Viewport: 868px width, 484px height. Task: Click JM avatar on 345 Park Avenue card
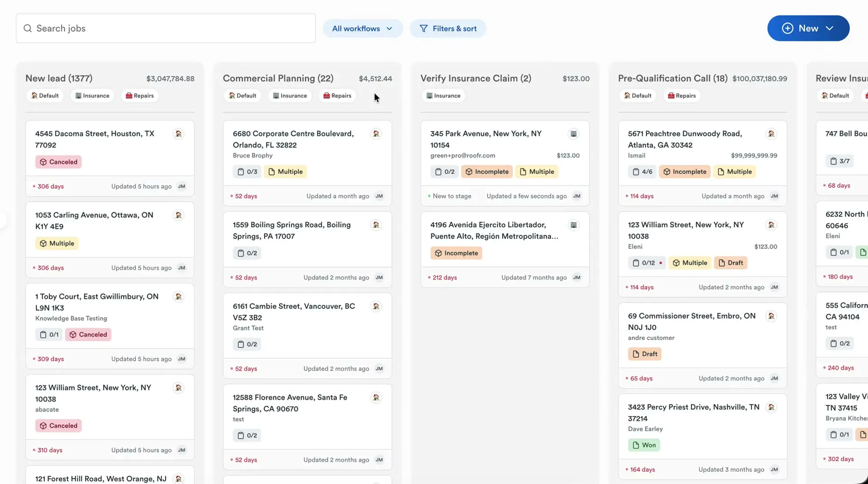(x=577, y=196)
